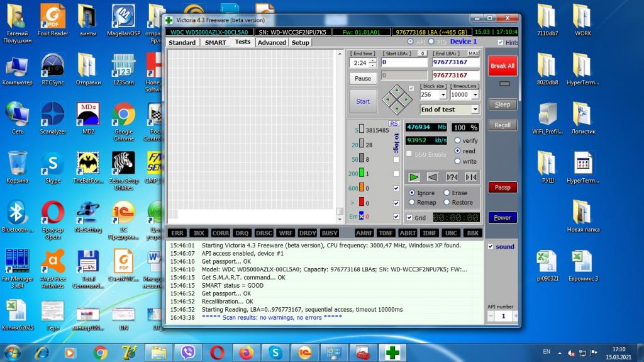
Task: Click the Passp button
Action: click(502, 187)
